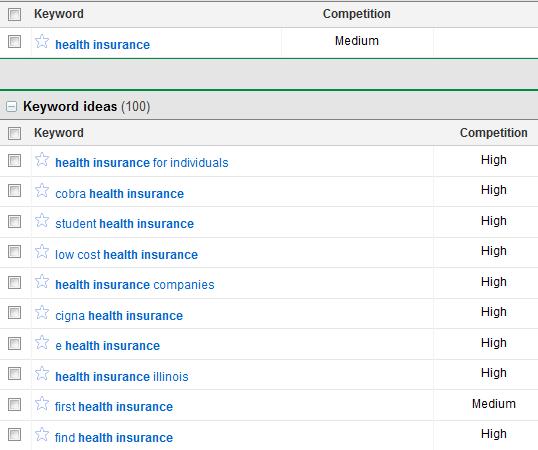Image resolution: width=538 pixels, height=450 pixels.
Task: Star the 'e health insurance' keyword
Action: (42, 343)
